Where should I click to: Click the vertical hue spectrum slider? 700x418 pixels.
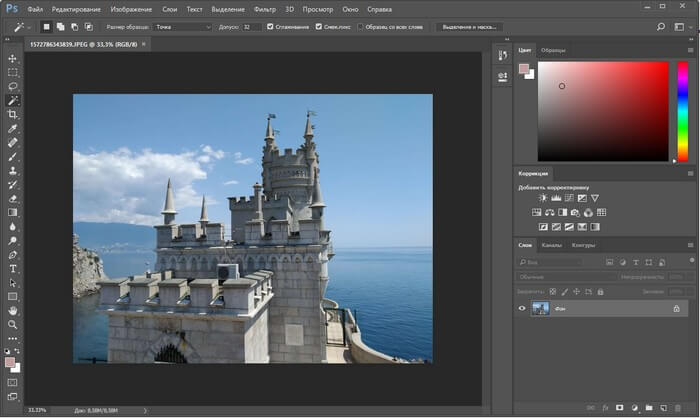tap(681, 110)
